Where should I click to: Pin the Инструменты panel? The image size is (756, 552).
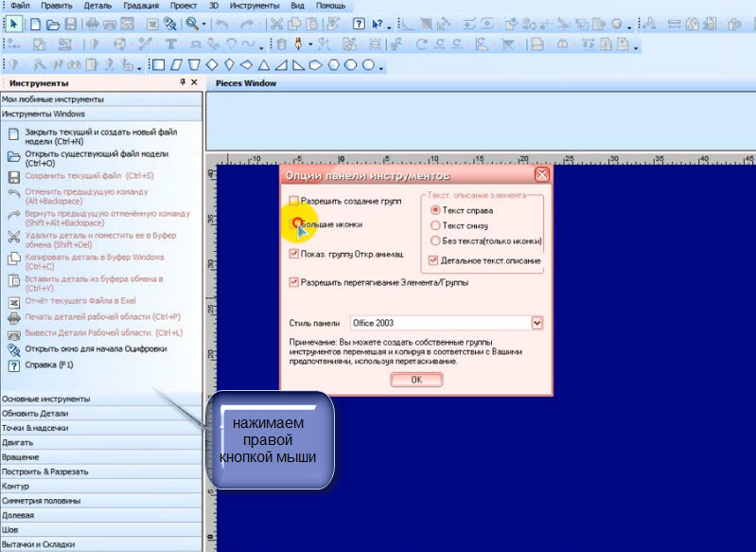tap(183, 82)
